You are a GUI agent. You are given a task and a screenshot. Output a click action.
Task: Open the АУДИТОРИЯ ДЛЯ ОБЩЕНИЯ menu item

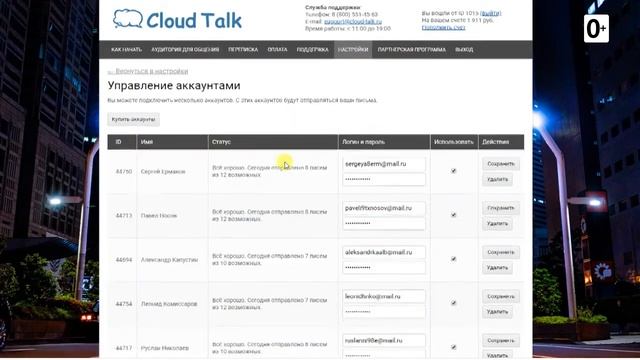click(185, 49)
